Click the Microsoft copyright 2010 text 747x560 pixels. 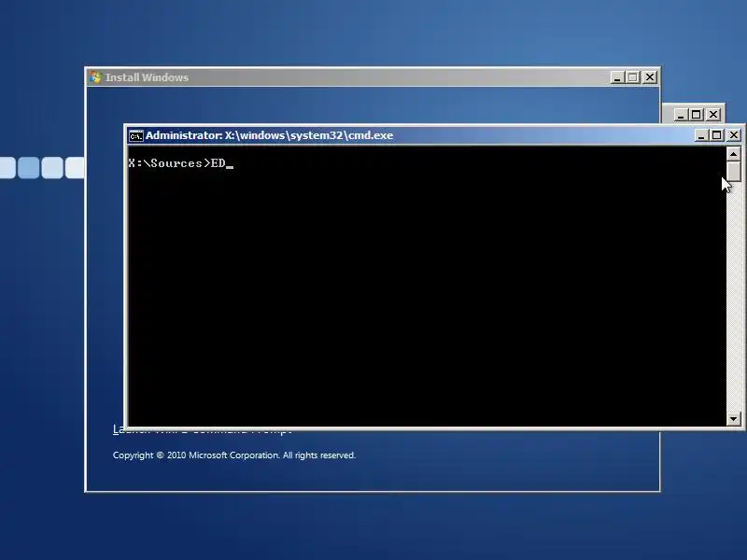tap(234, 455)
